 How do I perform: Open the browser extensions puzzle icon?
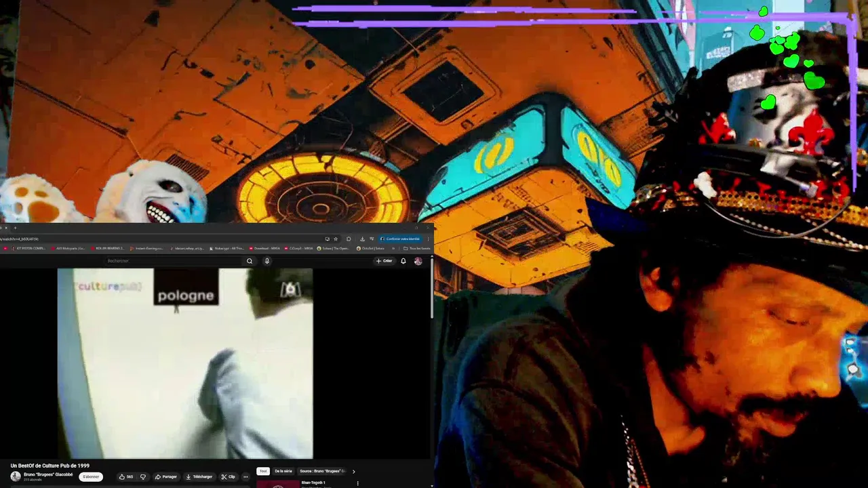click(x=349, y=239)
